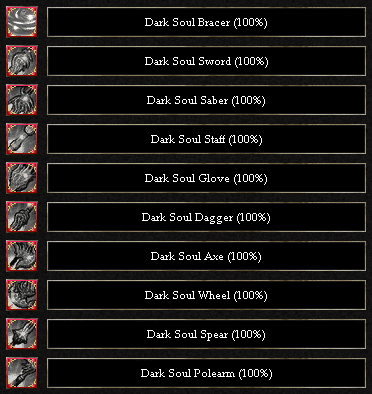
Task: Choose the Dark Soul Saber (100%) button
Action: click(206, 100)
